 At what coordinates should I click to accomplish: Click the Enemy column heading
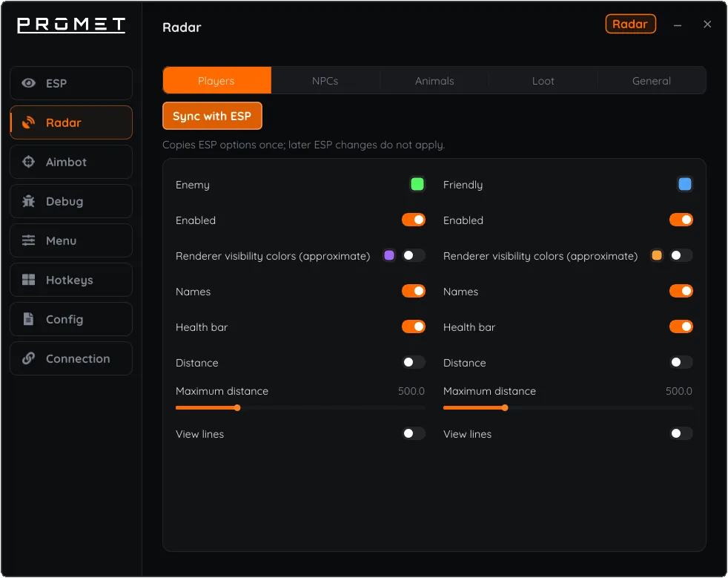[193, 185]
